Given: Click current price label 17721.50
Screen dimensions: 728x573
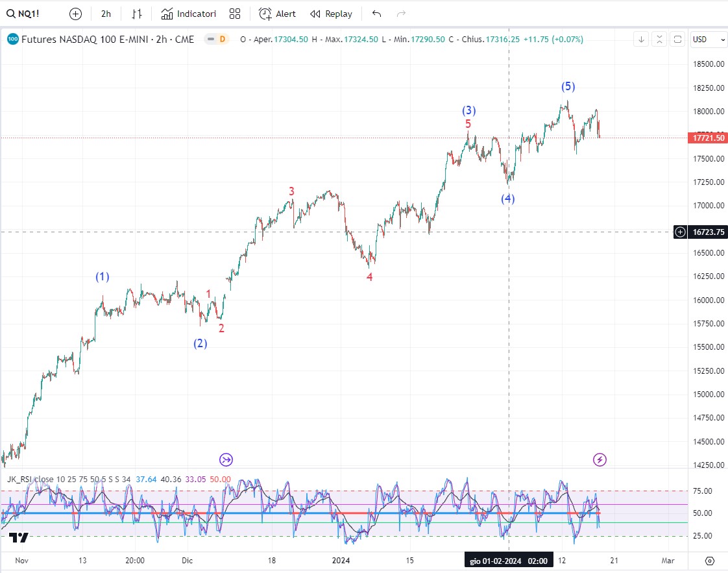Looking at the screenshot, I should coord(708,138).
